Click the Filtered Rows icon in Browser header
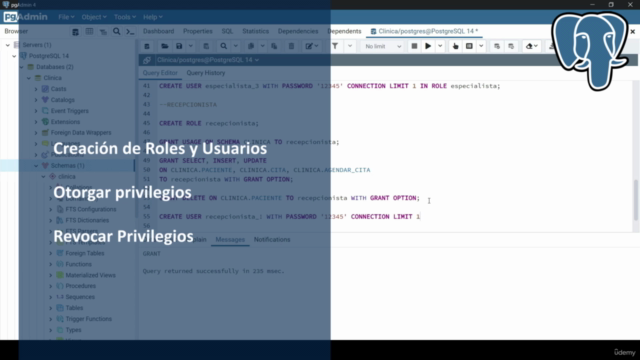Image resolution: width=640 pixels, height=360 pixels. coord(103,32)
